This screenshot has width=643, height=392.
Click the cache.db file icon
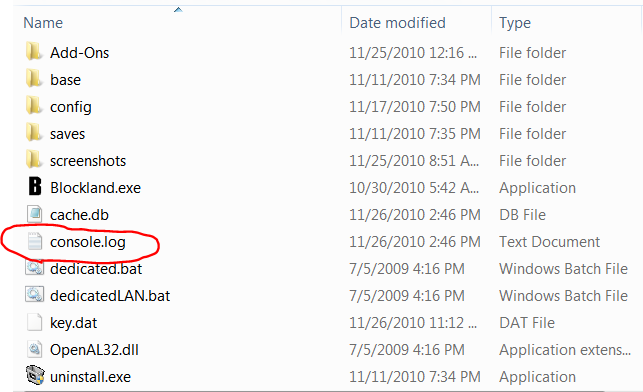tap(34, 214)
